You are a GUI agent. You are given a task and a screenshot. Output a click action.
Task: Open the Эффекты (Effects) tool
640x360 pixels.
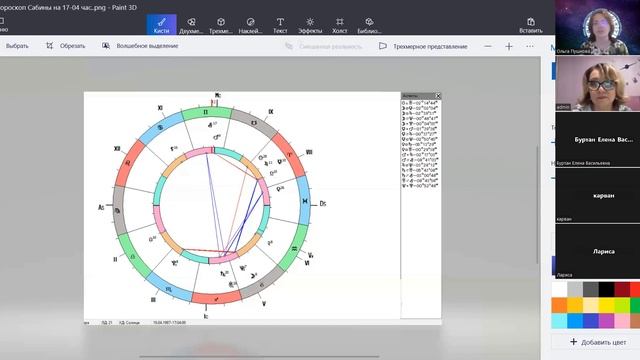(x=310, y=24)
